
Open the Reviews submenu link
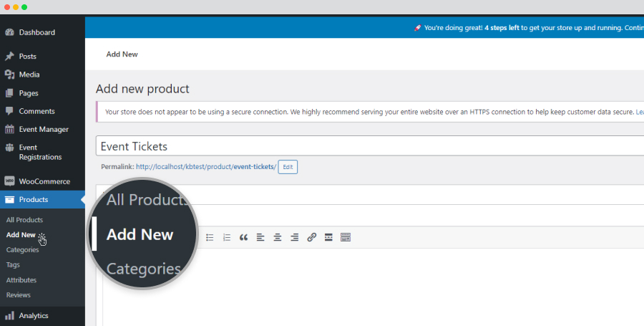click(x=19, y=294)
